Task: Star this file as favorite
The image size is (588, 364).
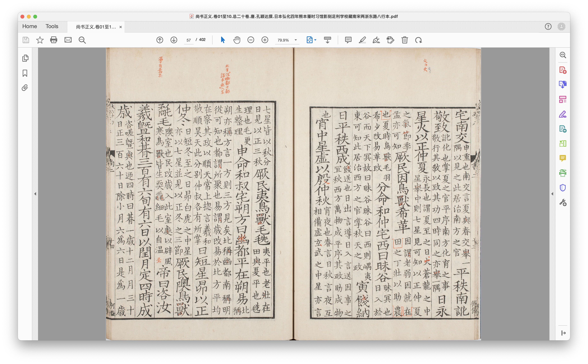Action: (40, 40)
